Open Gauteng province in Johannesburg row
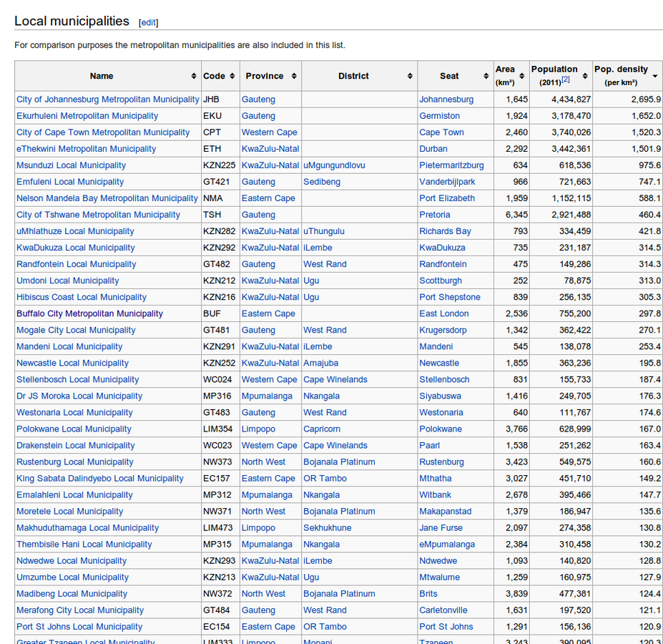663x644 pixels. point(258,99)
